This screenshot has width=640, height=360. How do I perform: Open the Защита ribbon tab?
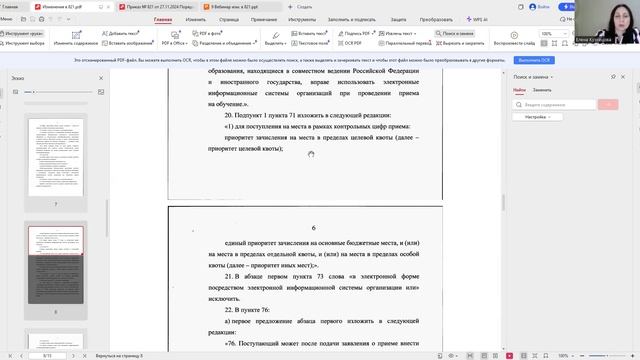pyautogui.click(x=398, y=19)
